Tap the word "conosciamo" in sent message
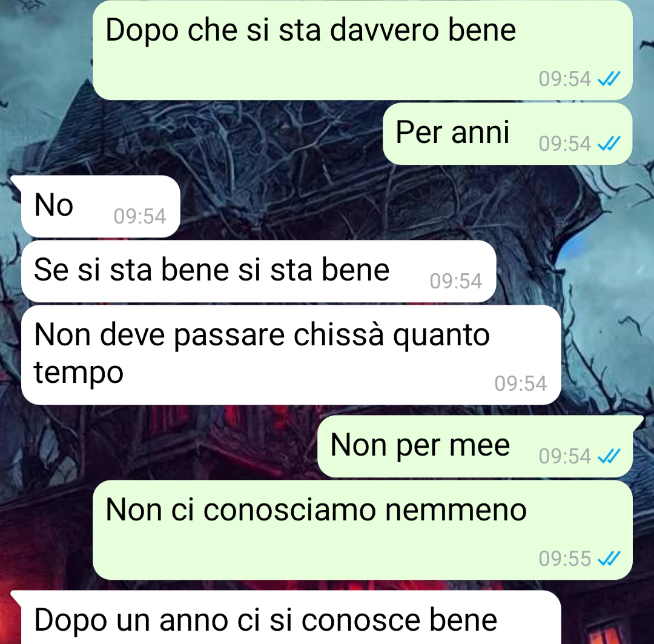 point(289,510)
